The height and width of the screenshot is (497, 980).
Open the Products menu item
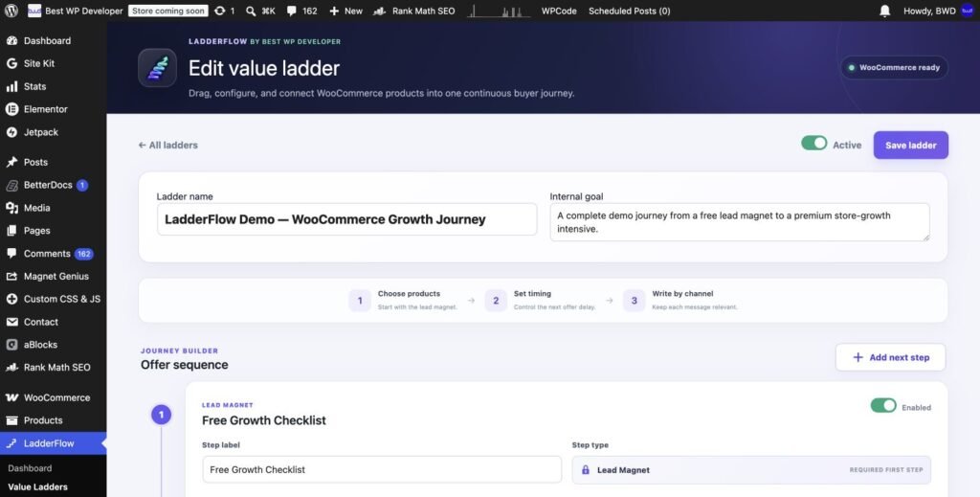point(54,420)
